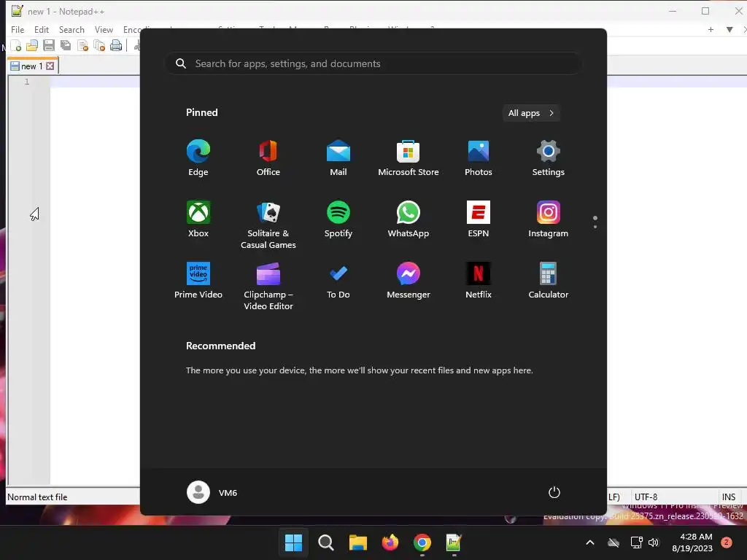Launch the Photos app

[x=479, y=158]
